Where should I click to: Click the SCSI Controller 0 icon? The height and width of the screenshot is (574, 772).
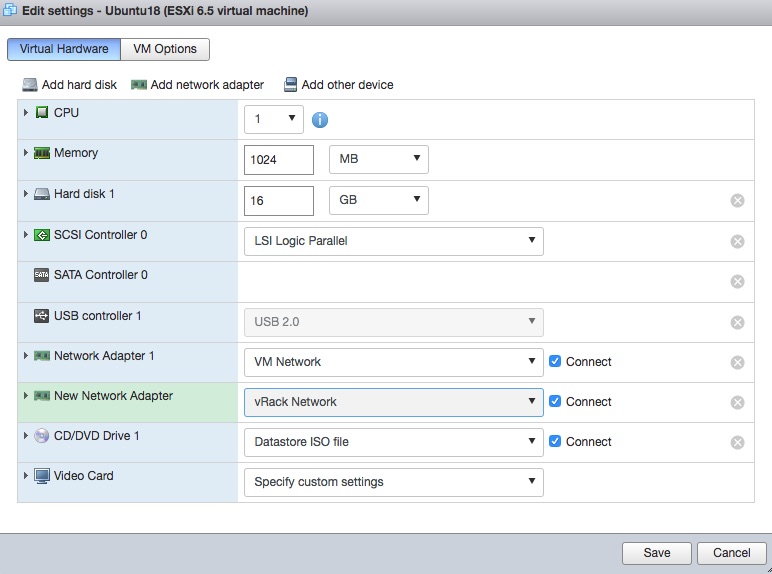pos(42,235)
